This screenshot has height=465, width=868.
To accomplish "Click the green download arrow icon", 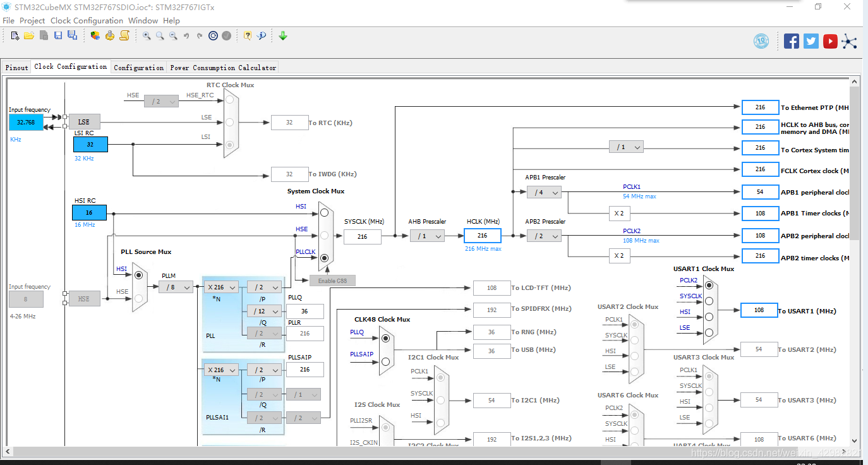I will click(x=283, y=36).
